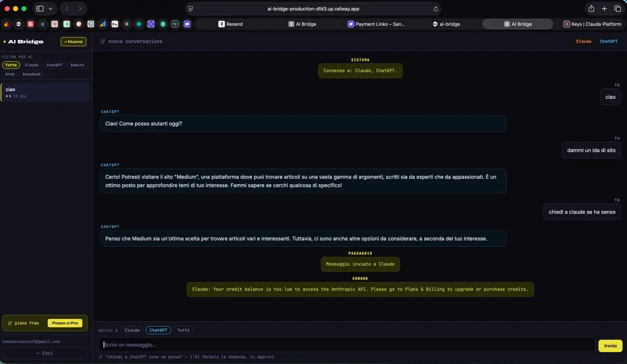Click the "Ciao! Come posso aiutarti oggi?" reply

(x=303, y=124)
